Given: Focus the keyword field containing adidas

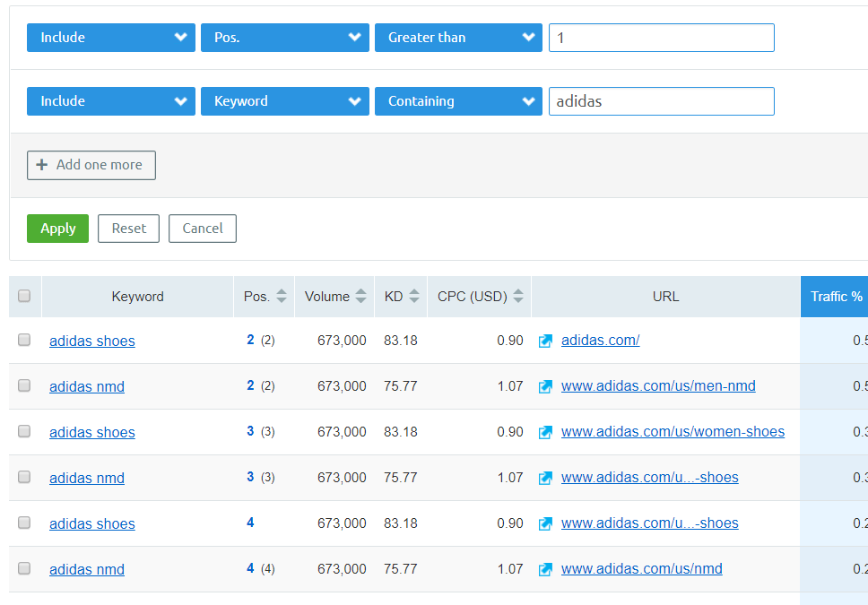Looking at the screenshot, I should [x=662, y=101].
